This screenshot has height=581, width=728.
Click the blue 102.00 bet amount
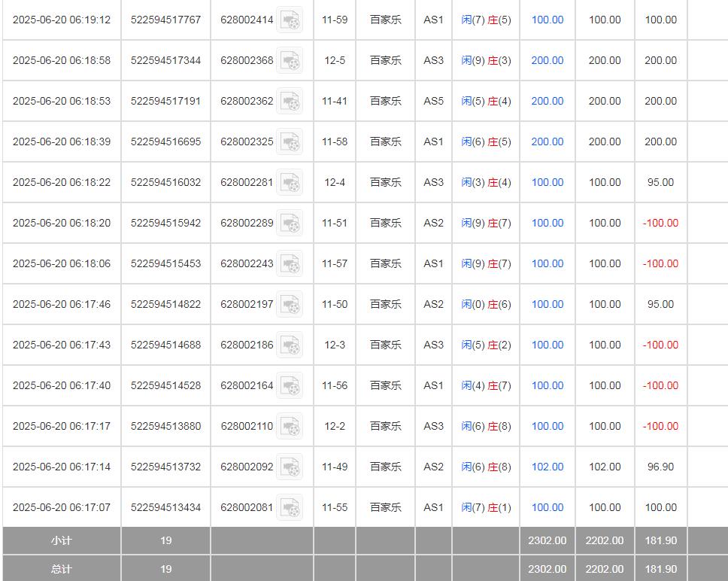click(547, 467)
